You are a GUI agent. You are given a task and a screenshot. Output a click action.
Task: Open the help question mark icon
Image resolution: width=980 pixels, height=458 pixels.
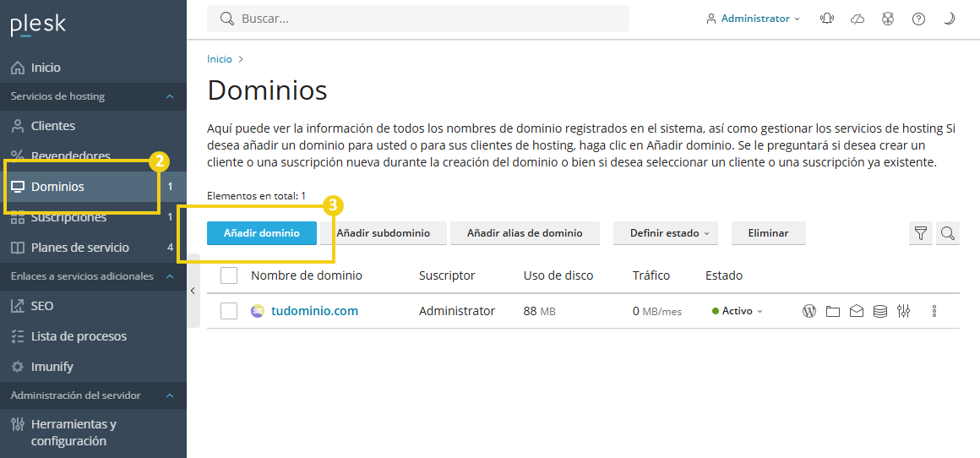(918, 19)
